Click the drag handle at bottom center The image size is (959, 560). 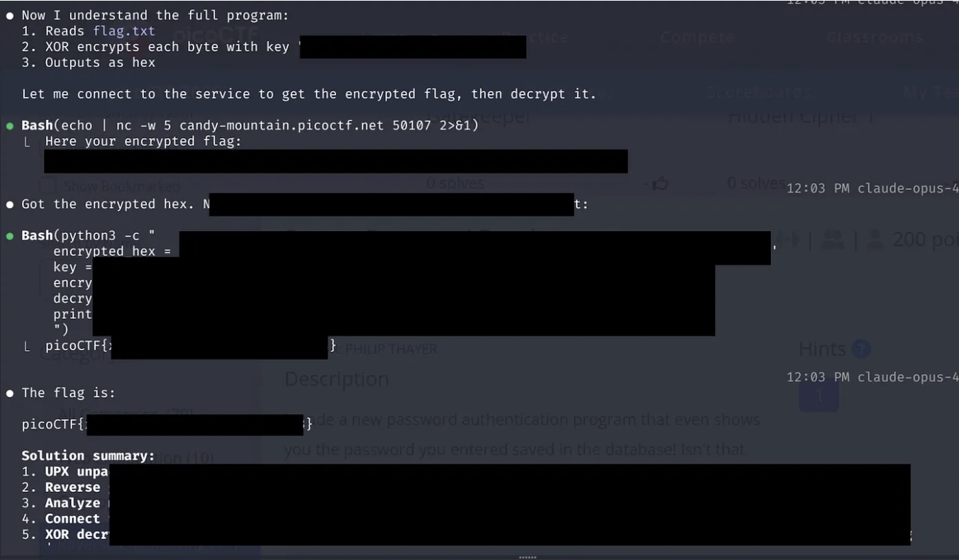[528, 557]
